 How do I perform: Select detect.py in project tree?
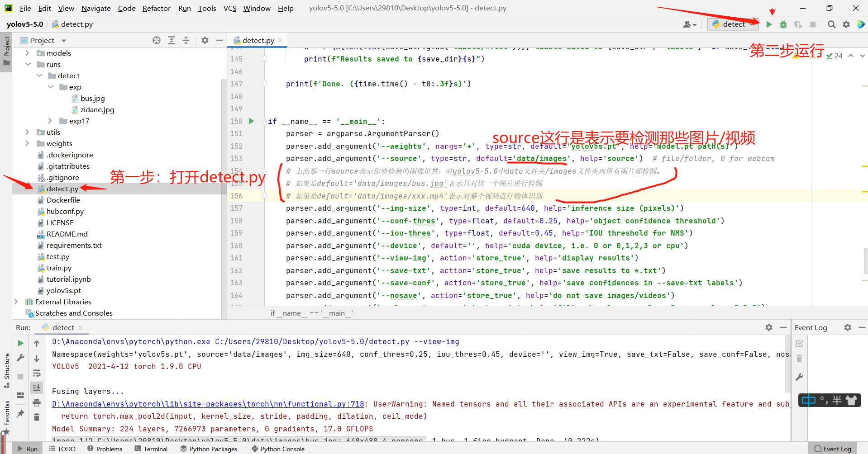pos(62,189)
